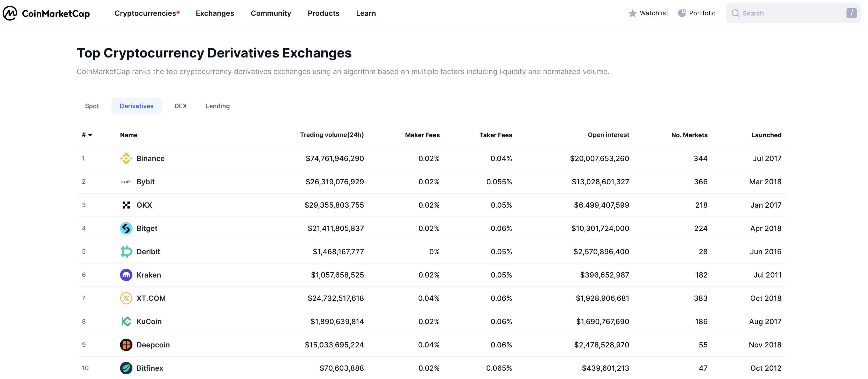Open the KuCoin exchange link
Viewport: 868px width, 379px height.
[x=149, y=322]
